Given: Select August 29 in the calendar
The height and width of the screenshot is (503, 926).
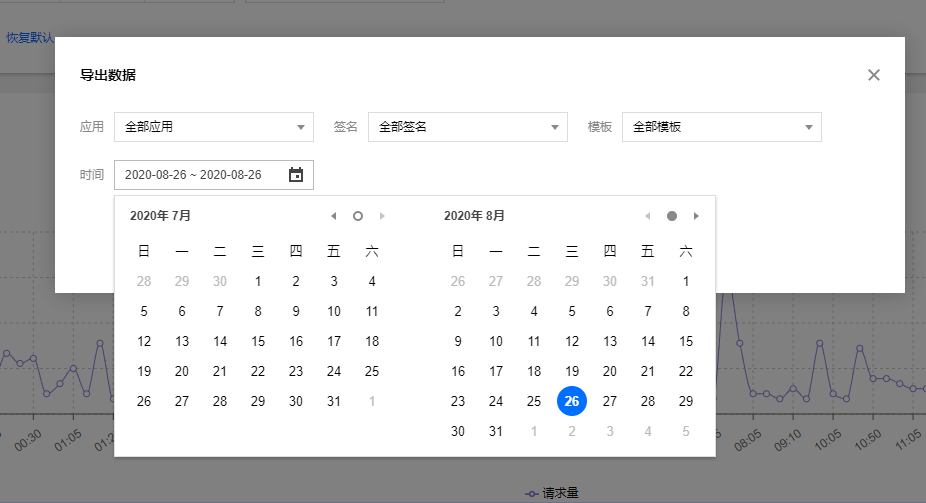Looking at the screenshot, I should click(x=686, y=401).
